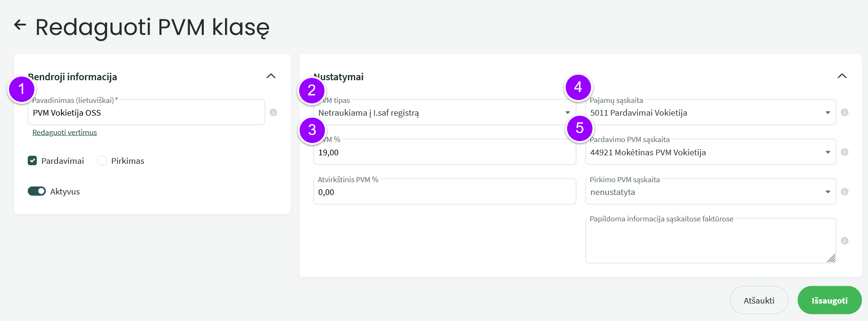Open the Redaguoti vertimus link
This screenshot has width=868, height=321.
point(65,133)
